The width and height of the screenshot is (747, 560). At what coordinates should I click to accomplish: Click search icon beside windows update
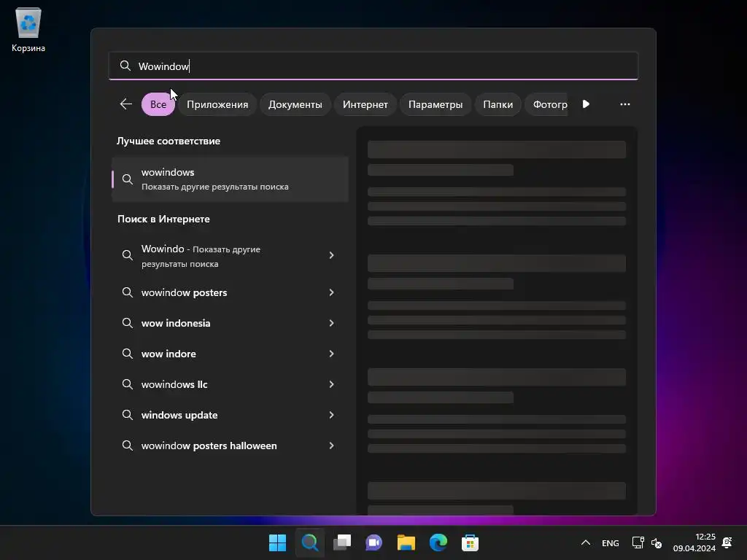point(127,415)
